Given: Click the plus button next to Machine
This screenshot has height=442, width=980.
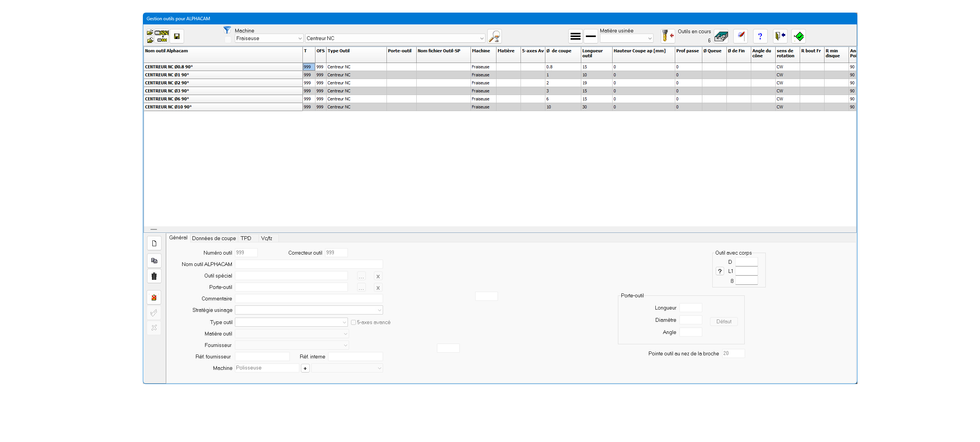Looking at the screenshot, I should tap(305, 368).
